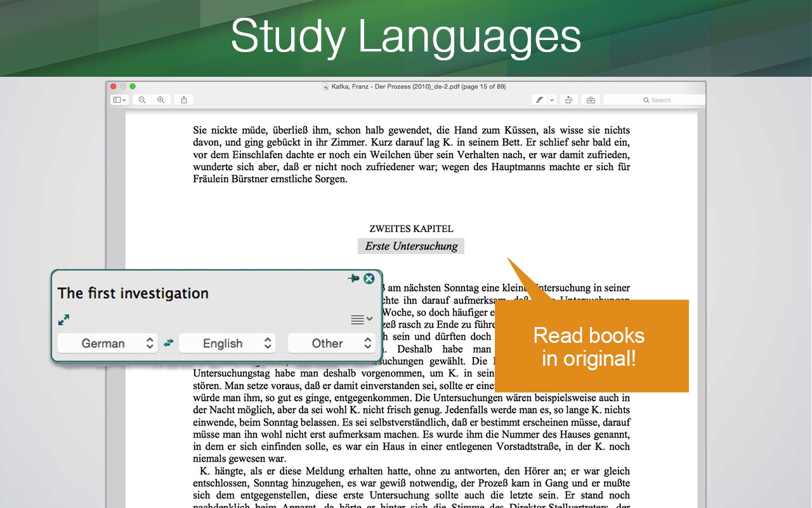Open highlight color options arrow
812x508 pixels.
(x=552, y=100)
